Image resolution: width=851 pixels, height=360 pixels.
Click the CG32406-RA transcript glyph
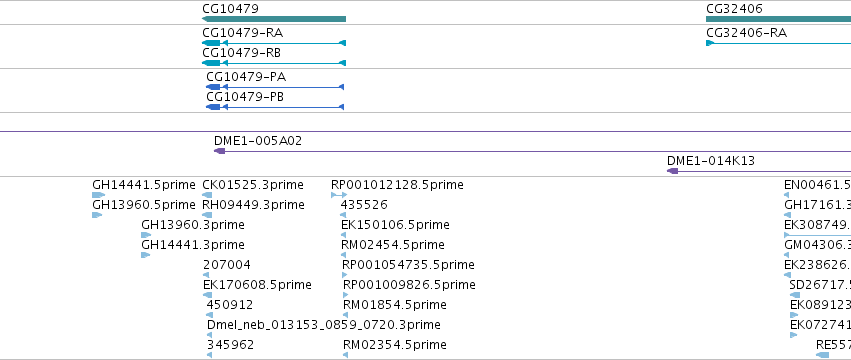point(778,43)
